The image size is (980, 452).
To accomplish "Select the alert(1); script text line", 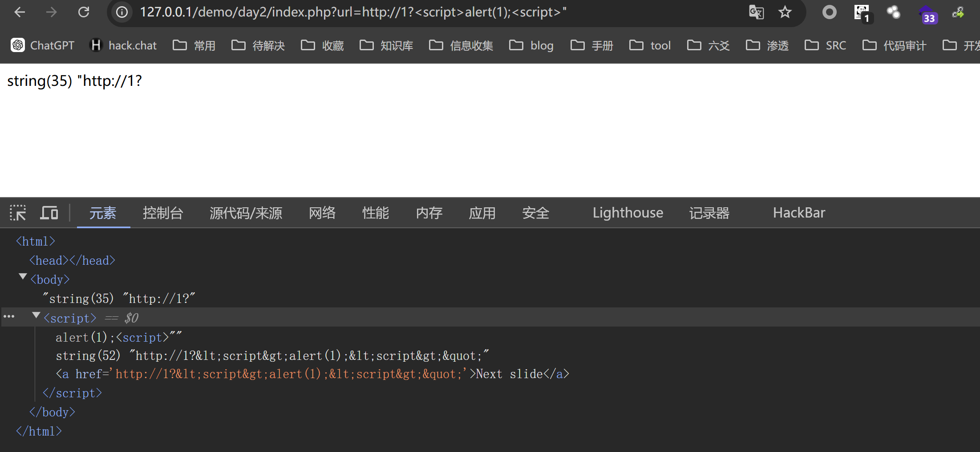I will (118, 337).
